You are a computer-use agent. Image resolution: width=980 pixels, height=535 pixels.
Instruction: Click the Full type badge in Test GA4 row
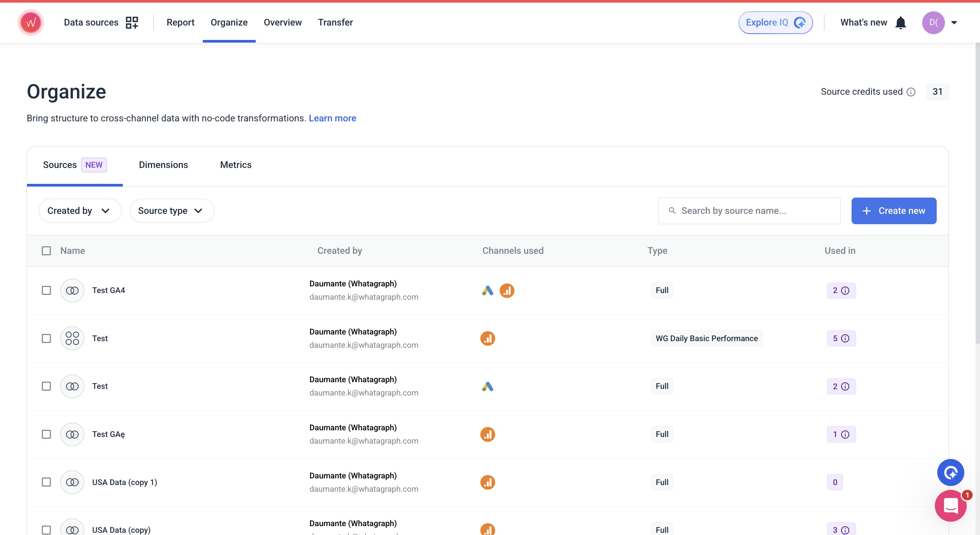point(662,290)
